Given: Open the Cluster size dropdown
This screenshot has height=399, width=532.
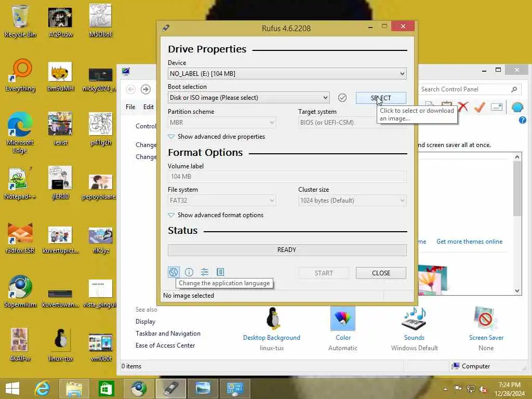Looking at the screenshot, I should (x=352, y=201).
